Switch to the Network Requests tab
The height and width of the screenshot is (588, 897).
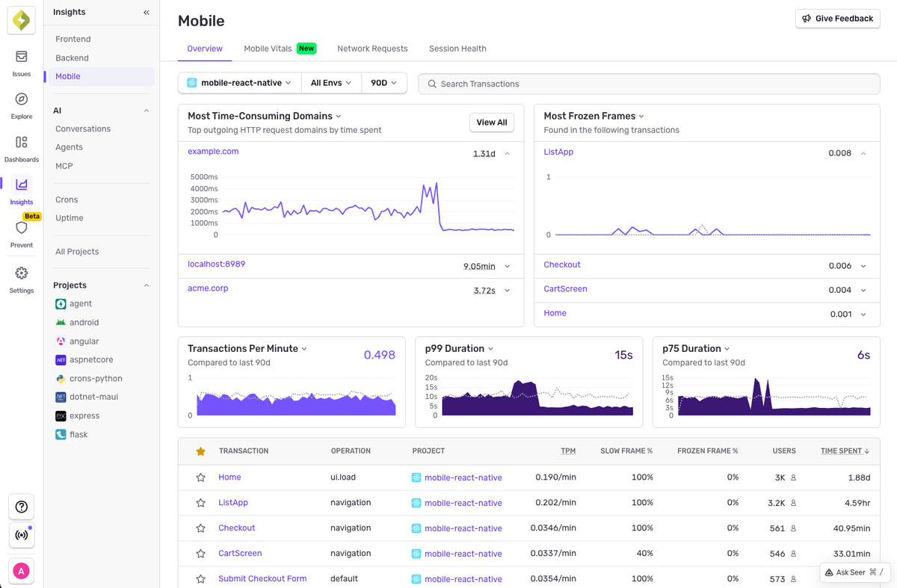point(372,48)
